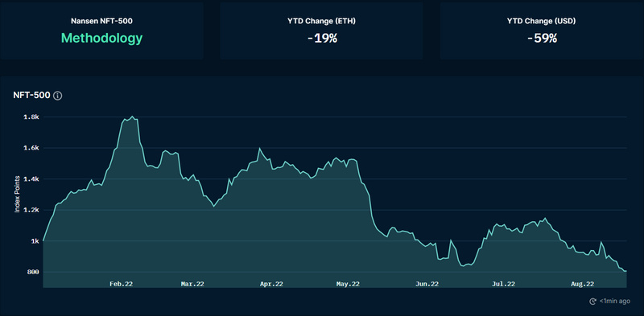
Task: Open the Methodology link
Action: [102, 38]
